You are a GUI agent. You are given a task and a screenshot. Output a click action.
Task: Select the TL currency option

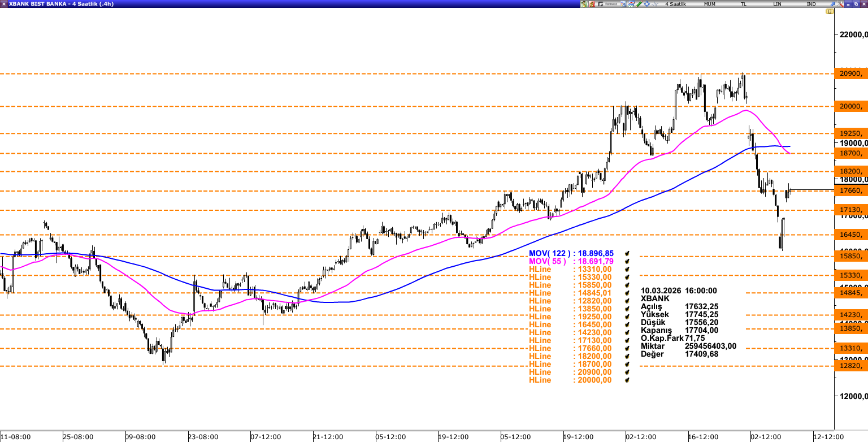(744, 3)
